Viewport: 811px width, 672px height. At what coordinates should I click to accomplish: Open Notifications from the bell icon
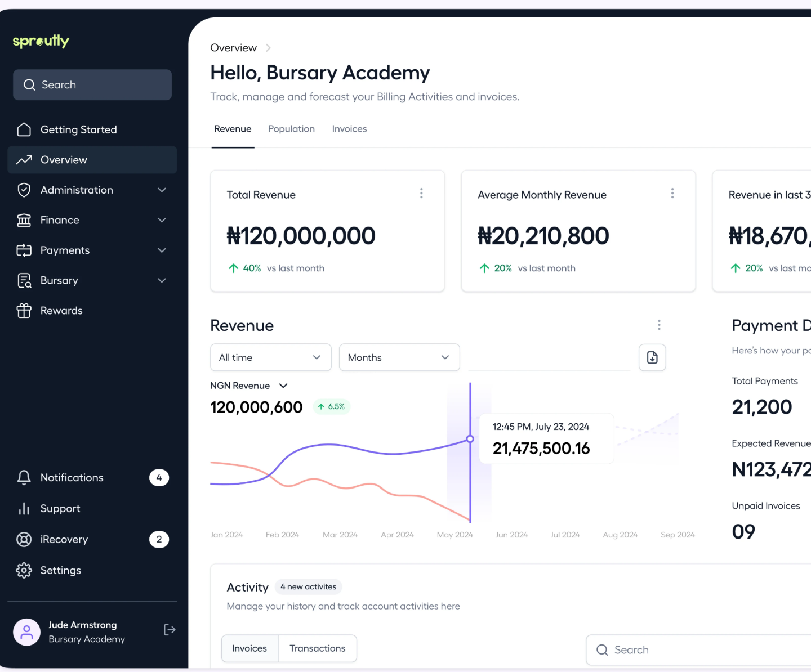(x=24, y=478)
